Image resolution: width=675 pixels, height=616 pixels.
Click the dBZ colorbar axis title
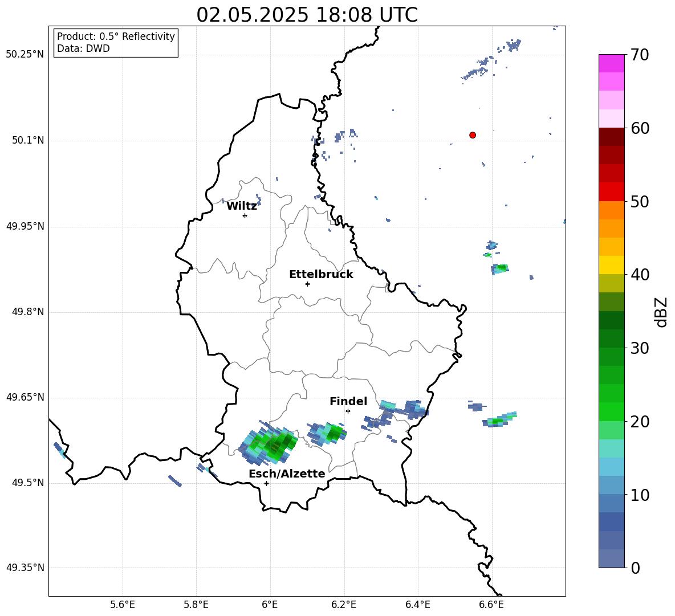coord(660,312)
